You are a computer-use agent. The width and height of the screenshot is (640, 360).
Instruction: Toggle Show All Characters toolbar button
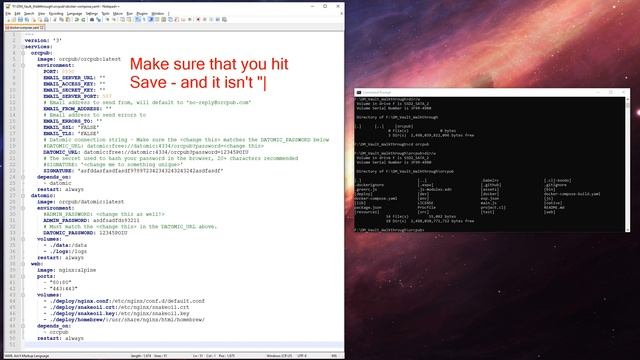click(144, 19)
